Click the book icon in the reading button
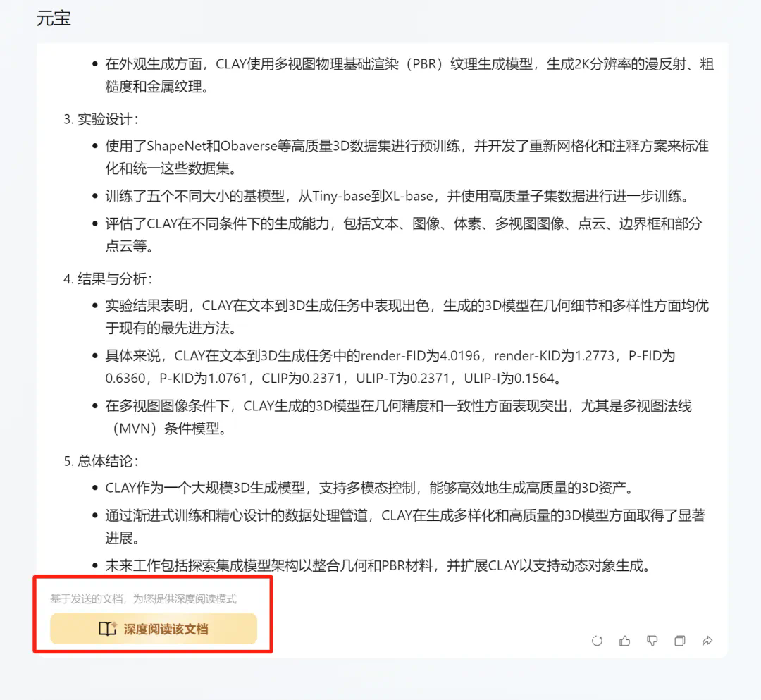Image resolution: width=761 pixels, height=700 pixels. [x=107, y=629]
